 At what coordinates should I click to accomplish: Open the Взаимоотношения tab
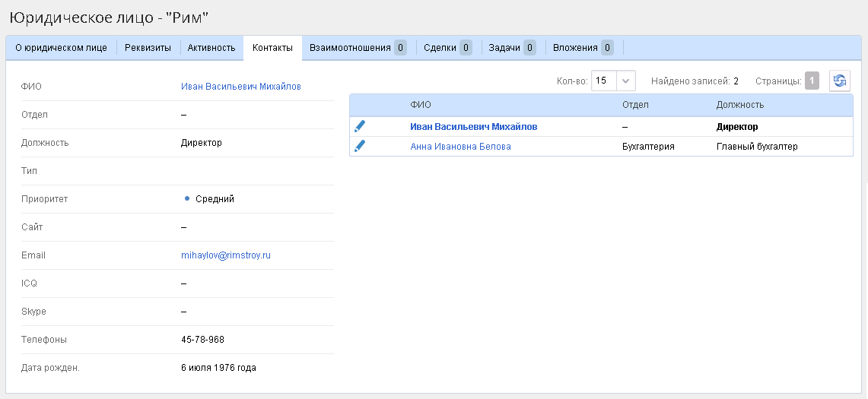[x=357, y=48]
